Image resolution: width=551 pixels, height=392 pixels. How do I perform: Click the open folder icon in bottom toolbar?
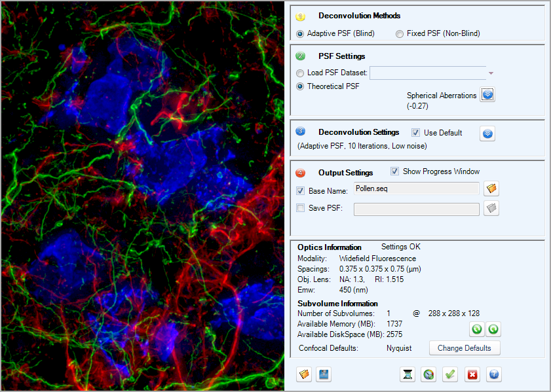[303, 374]
